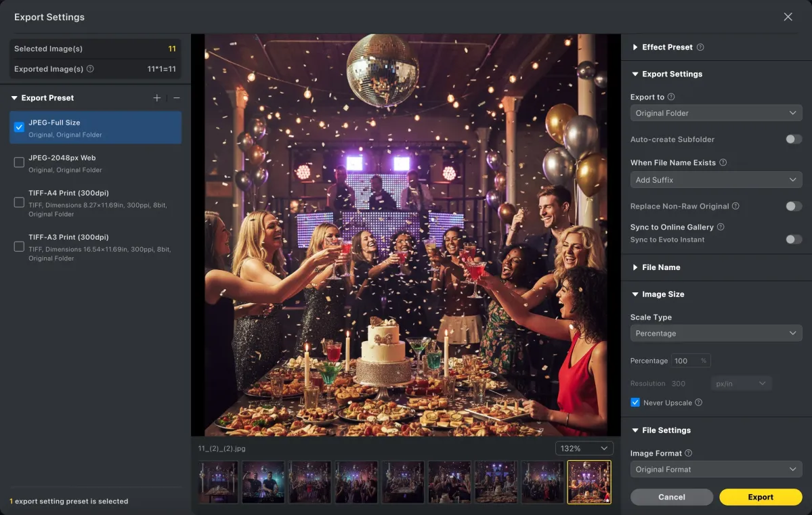The height and width of the screenshot is (515, 812).
Task: Click the help icon next to Export to
Action: pos(671,97)
